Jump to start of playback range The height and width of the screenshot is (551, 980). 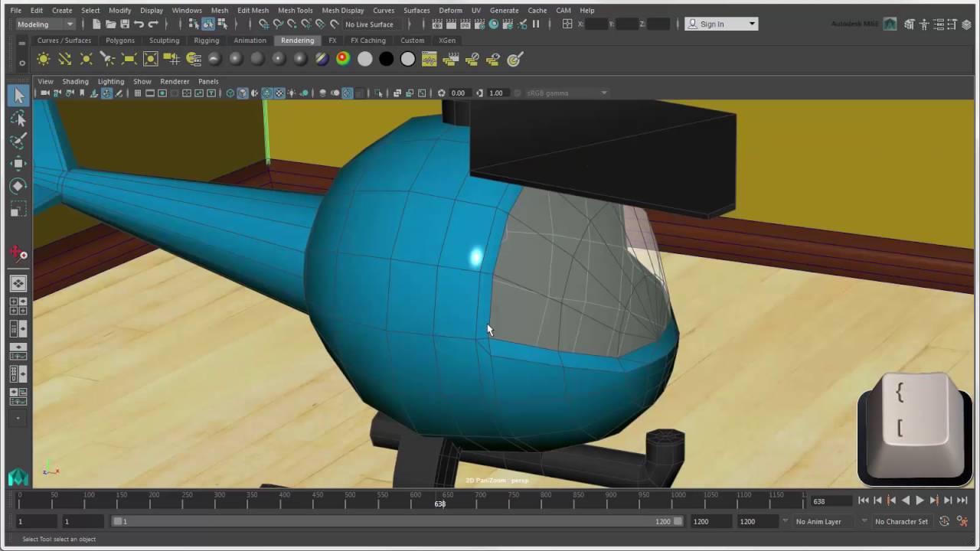[x=864, y=500]
